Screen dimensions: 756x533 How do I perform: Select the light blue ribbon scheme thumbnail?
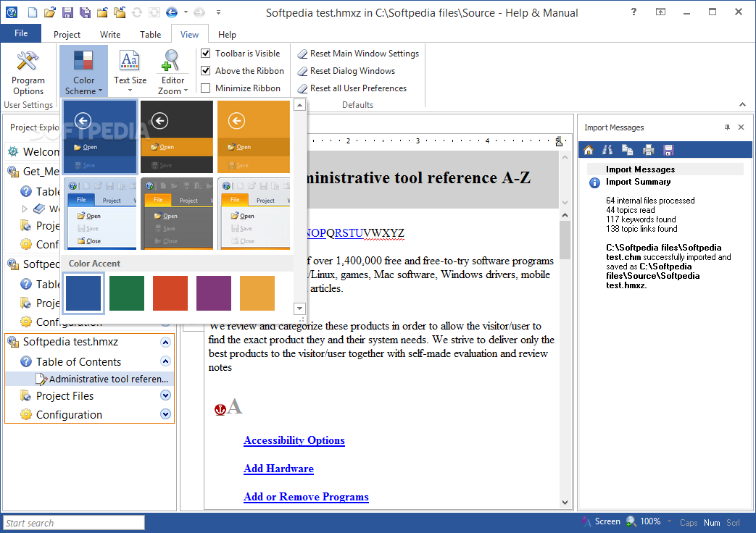click(100, 214)
